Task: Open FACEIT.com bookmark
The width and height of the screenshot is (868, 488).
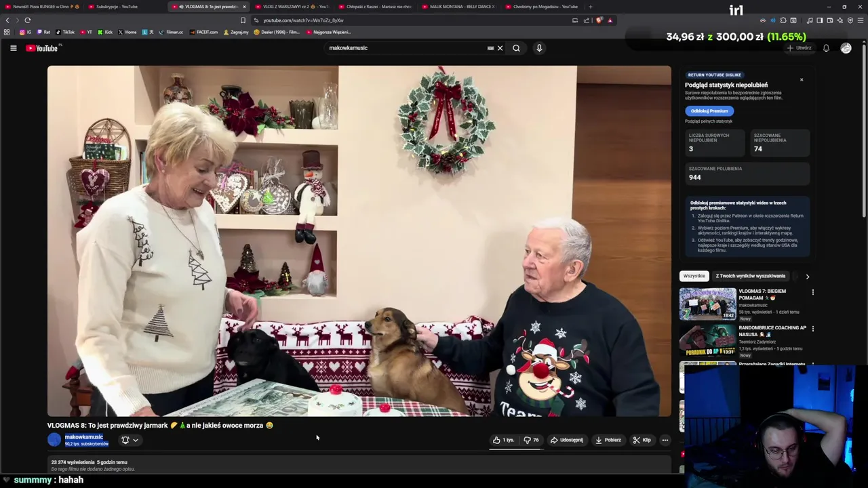Action: point(204,32)
